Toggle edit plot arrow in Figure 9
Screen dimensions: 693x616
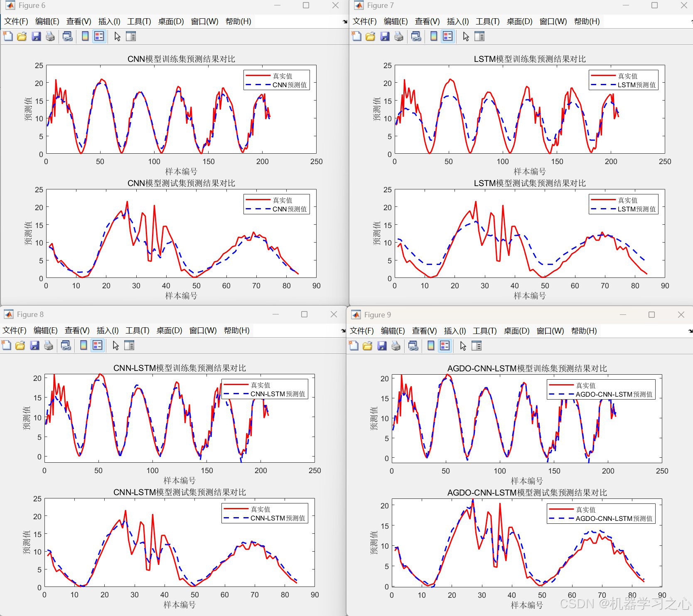pos(463,346)
